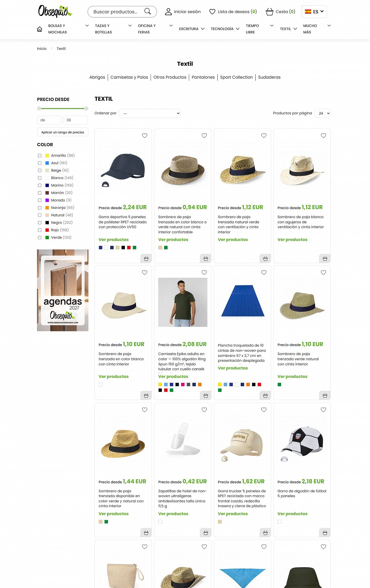The width and height of the screenshot is (370, 588).
Task: Expand Tiempo Libre chevron
Action: pyautogui.click(x=272, y=26)
